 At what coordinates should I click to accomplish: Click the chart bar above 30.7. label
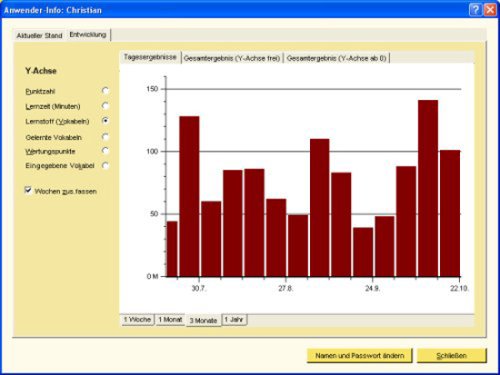pyautogui.click(x=189, y=196)
